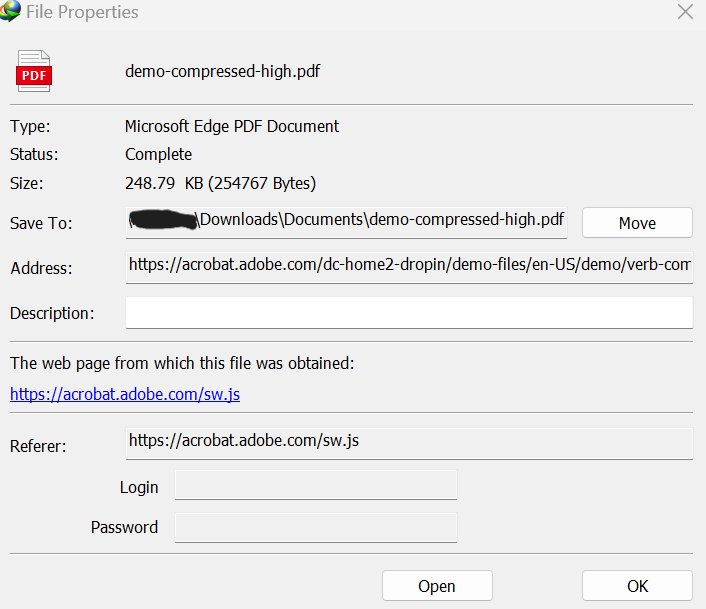This screenshot has width=706, height=609.
Task: Click into the Address URL field
Action: pyautogui.click(x=409, y=267)
